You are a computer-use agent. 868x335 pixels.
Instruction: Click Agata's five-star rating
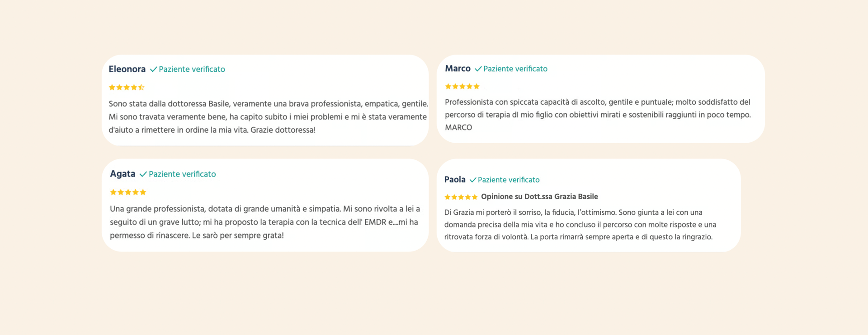pos(128,192)
